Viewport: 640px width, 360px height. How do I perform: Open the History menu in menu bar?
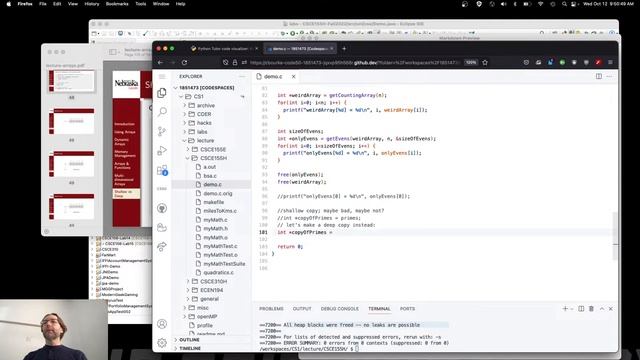(91, 4)
